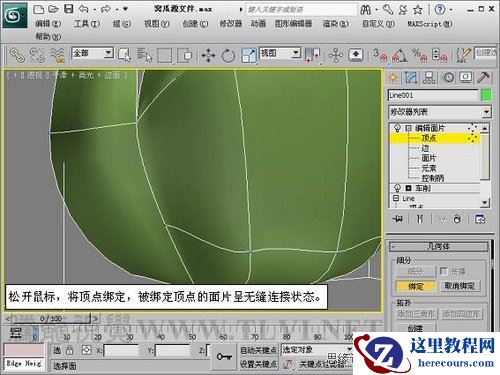Activate the Select and Rotate tool
500x375 pixels.
228,55
